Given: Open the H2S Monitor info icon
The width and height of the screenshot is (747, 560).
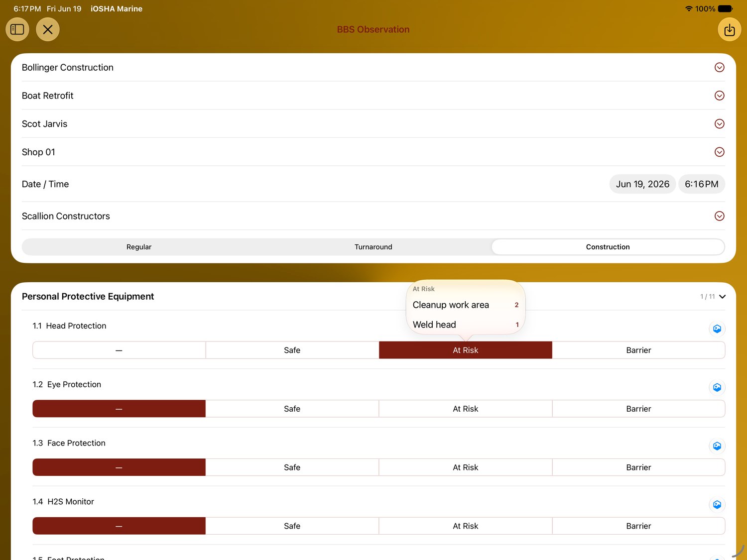Looking at the screenshot, I should [x=717, y=505].
